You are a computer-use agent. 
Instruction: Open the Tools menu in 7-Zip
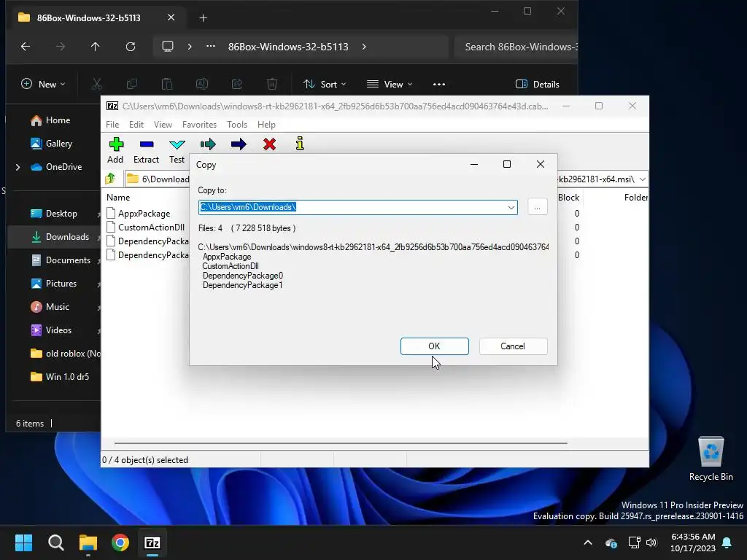pos(237,124)
